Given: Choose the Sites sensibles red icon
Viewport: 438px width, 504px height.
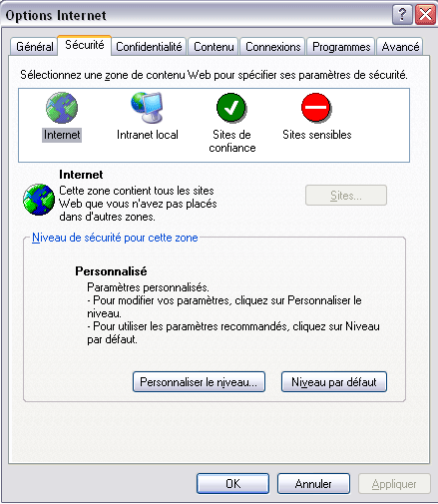Looking at the screenshot, I should tap(316, 108).
